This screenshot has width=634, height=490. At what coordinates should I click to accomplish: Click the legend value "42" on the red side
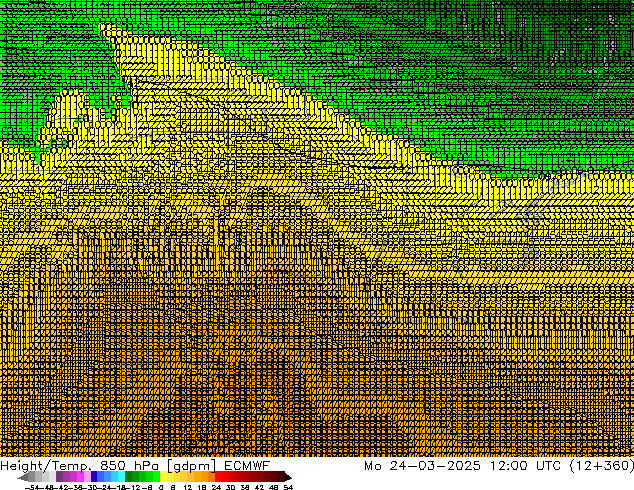click(259, 487)
